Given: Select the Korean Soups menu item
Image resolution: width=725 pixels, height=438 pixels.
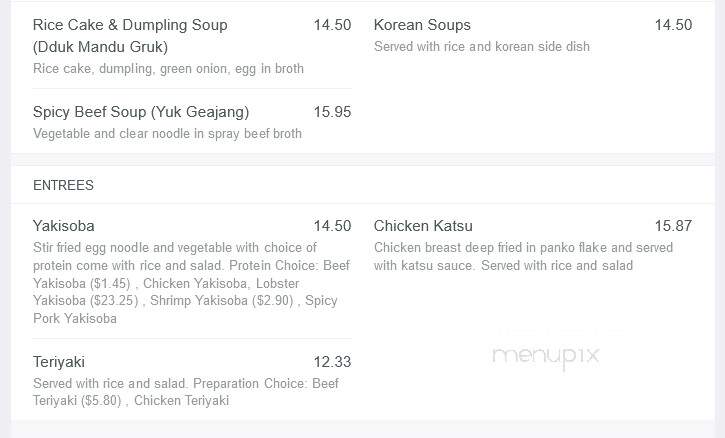Looking at the screenshot, I should 422,25.
